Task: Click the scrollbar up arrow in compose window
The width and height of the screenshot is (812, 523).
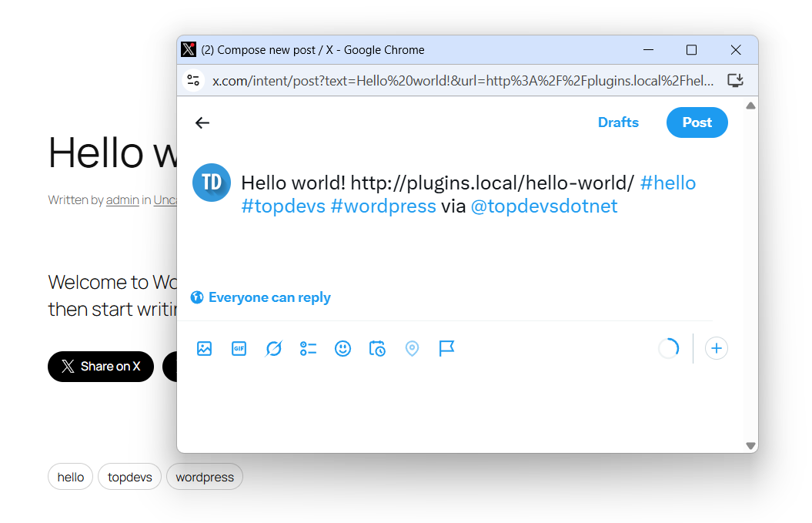Action: 750,106
